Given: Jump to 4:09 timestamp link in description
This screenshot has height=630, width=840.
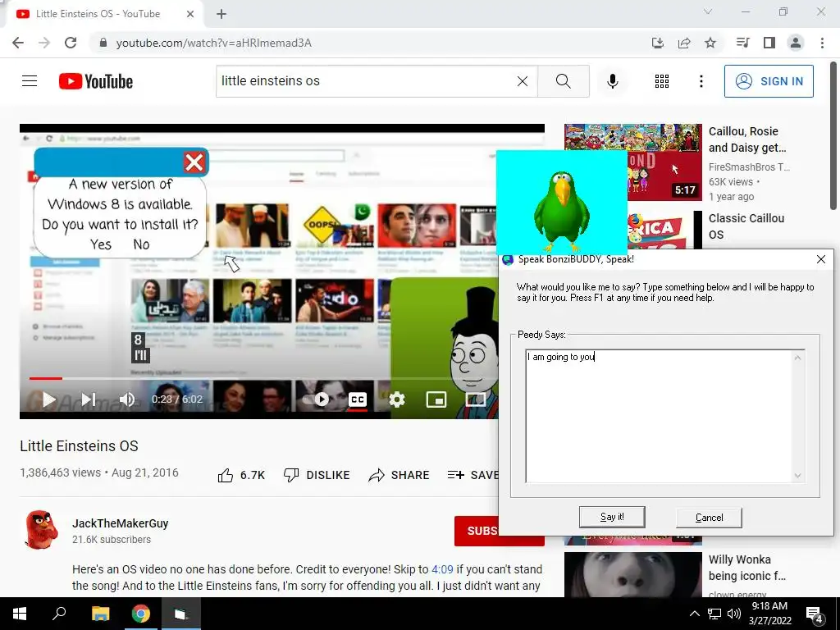Looking at the screenshot, I should pyautogui.click(x=442, y=569).
